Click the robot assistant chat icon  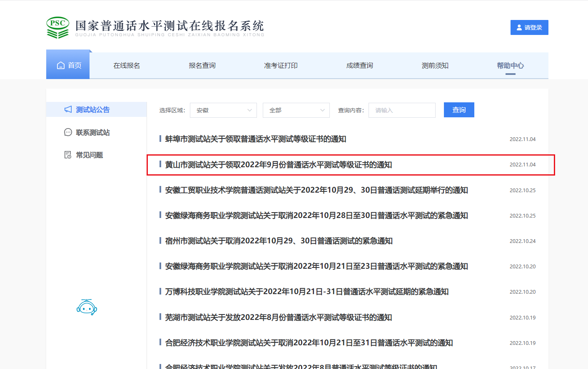point(87,307)
